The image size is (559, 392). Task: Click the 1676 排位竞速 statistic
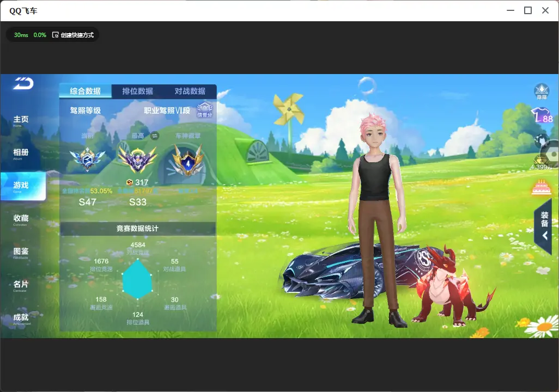click(101, 265)
